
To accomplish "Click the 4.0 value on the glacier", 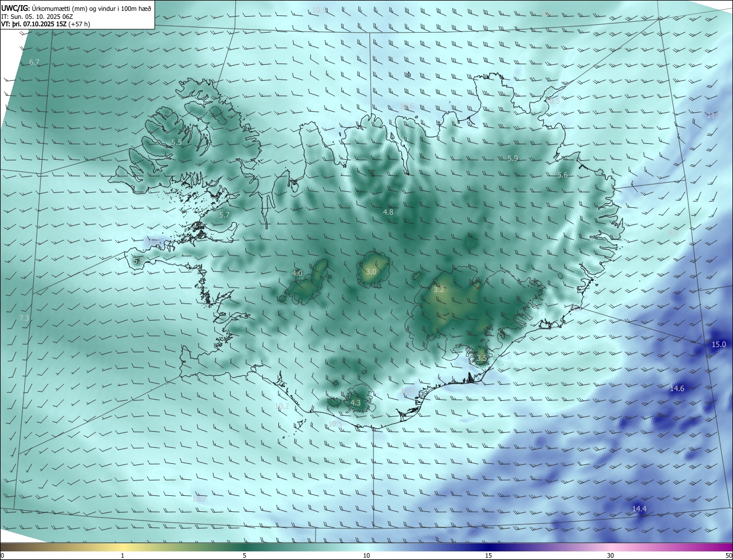I will (297, 274).
